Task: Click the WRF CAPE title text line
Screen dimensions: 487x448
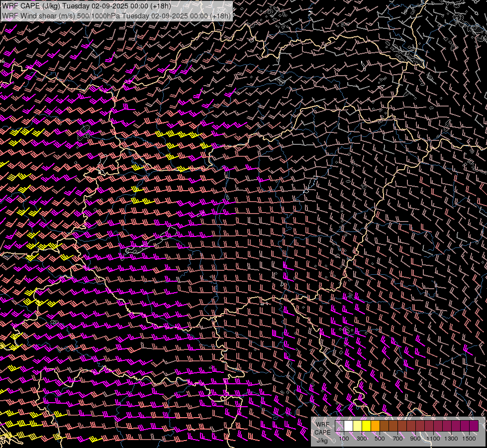Action: pyautogui.click(x=87, y=6)
